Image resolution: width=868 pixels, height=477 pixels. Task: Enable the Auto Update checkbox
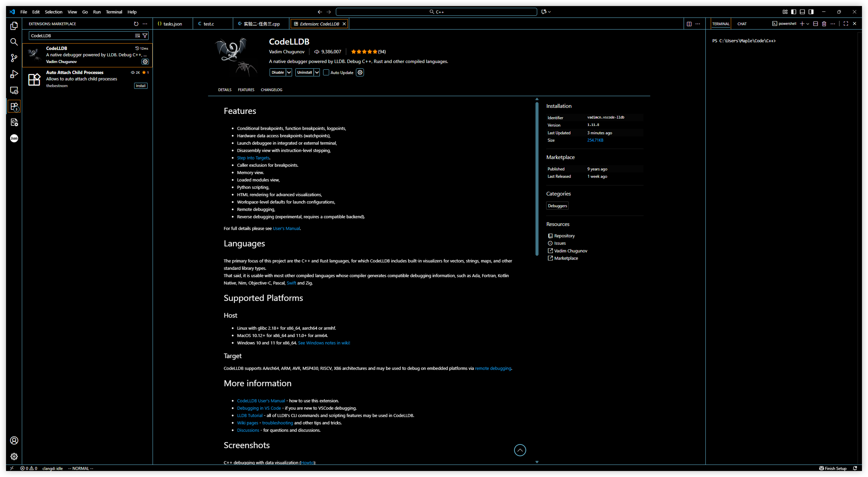click(326, 72)
